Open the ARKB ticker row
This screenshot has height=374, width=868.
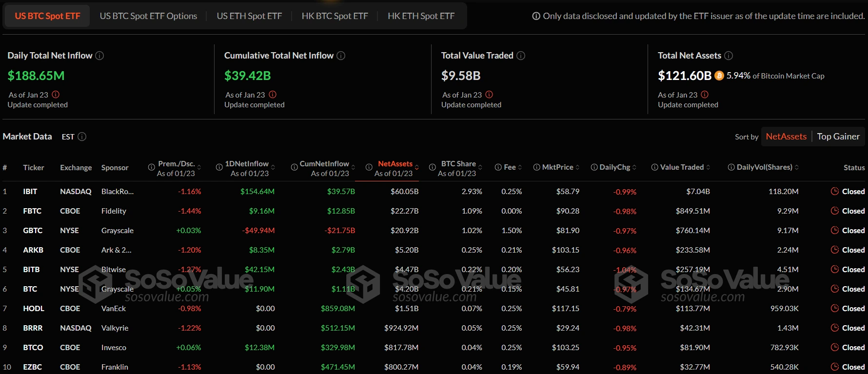tap(434, 250)
